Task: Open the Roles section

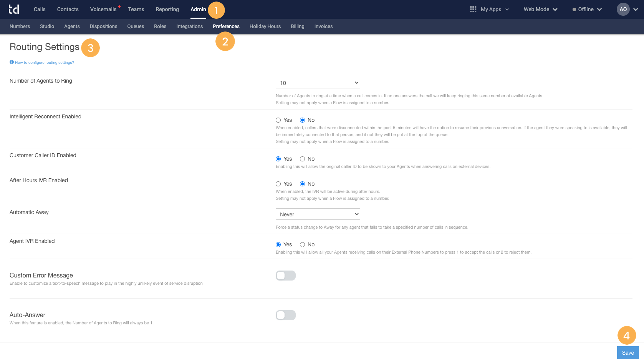Action: [x=160, y=27]
